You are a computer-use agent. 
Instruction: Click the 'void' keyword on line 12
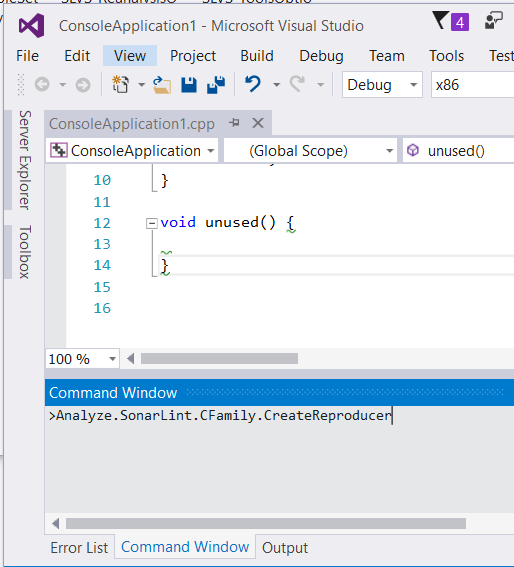178,222
